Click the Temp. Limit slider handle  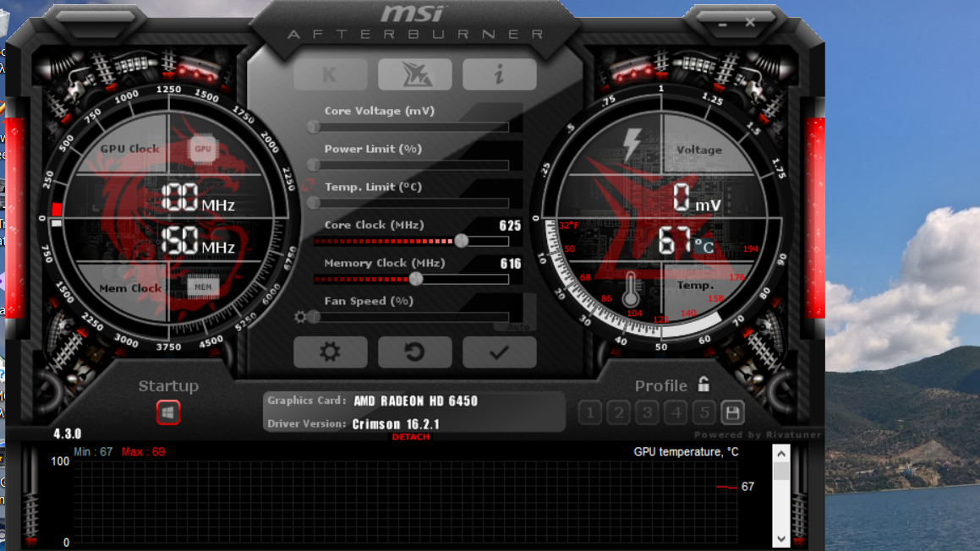(314, 203)
